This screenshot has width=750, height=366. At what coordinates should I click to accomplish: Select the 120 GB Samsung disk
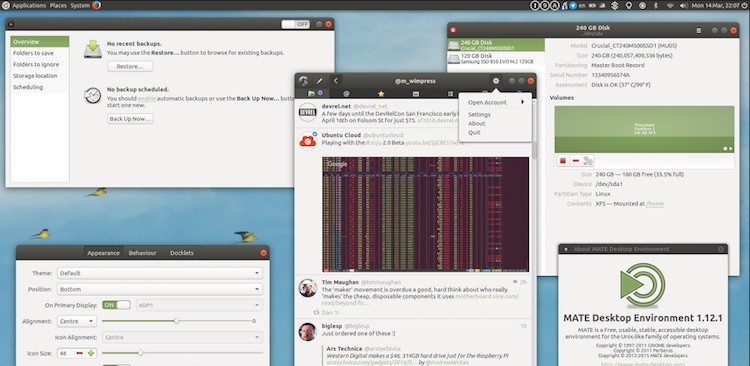point(496,58)
